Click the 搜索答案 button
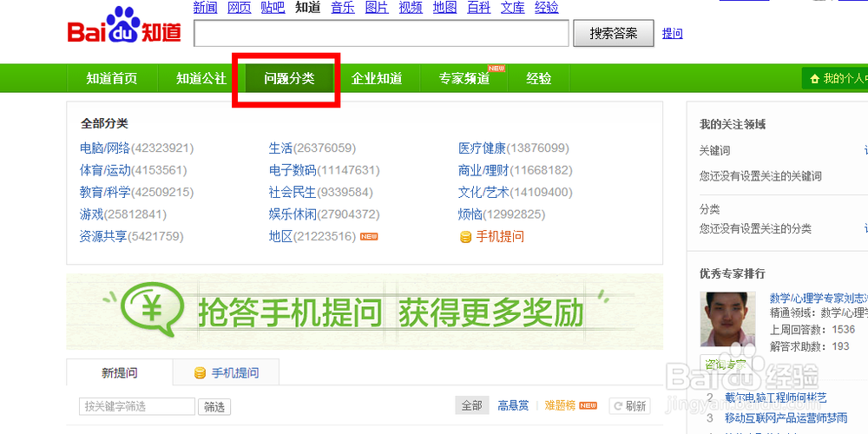Viewport: 868px width, 434px height. tap(614, 33)
